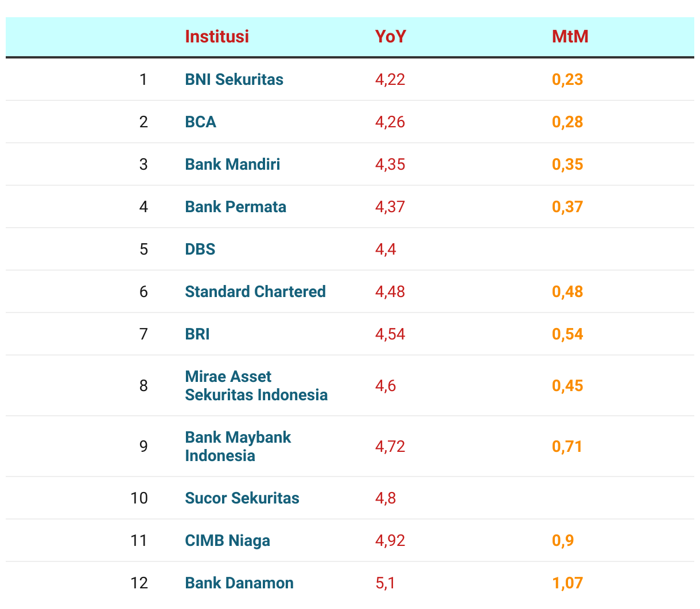Click the BCA institution name
Viewport: 700px width, 609px height.
pos(200,122)
